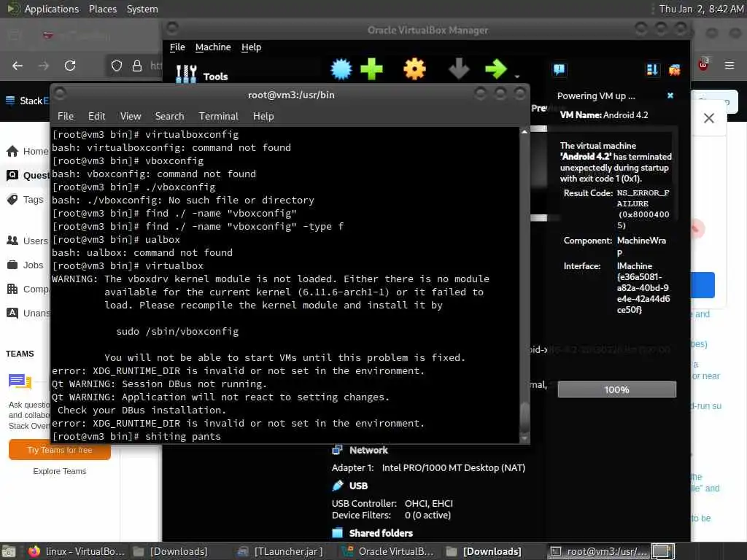The image size is (747, 560).
Task: Open Questions in Stack Overflow sidebar
Action: click(x=28, y=175)
